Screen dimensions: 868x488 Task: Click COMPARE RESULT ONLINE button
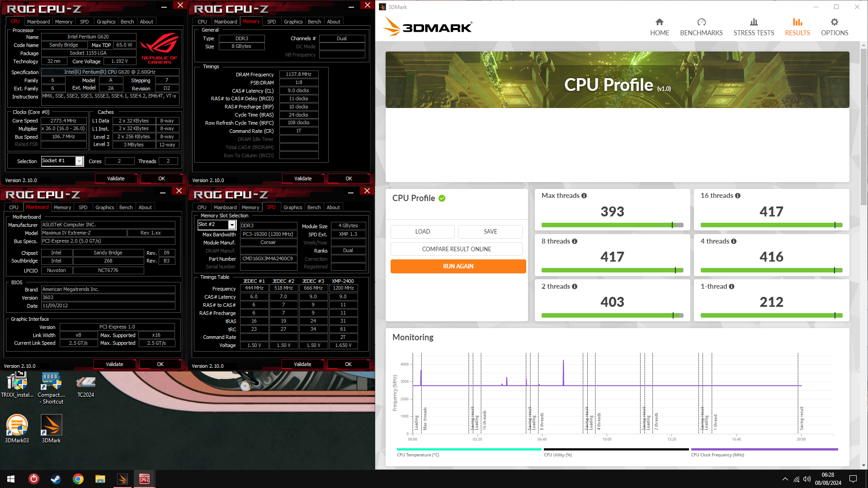click(x=456, y=249)
